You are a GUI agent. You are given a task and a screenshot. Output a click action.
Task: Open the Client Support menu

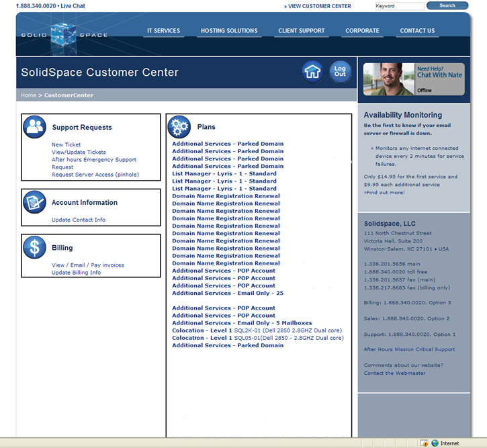302,31
